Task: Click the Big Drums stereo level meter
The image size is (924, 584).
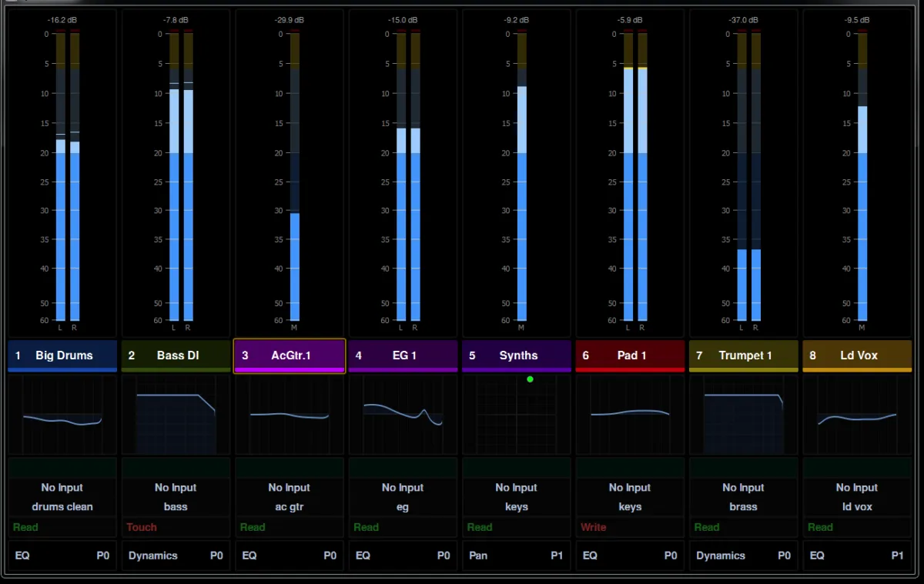Action: [68, 177]
